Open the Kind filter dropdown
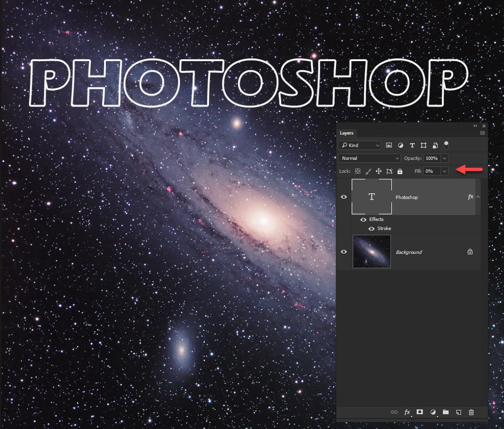Screen dimensions: 504x429 point(360,145)
